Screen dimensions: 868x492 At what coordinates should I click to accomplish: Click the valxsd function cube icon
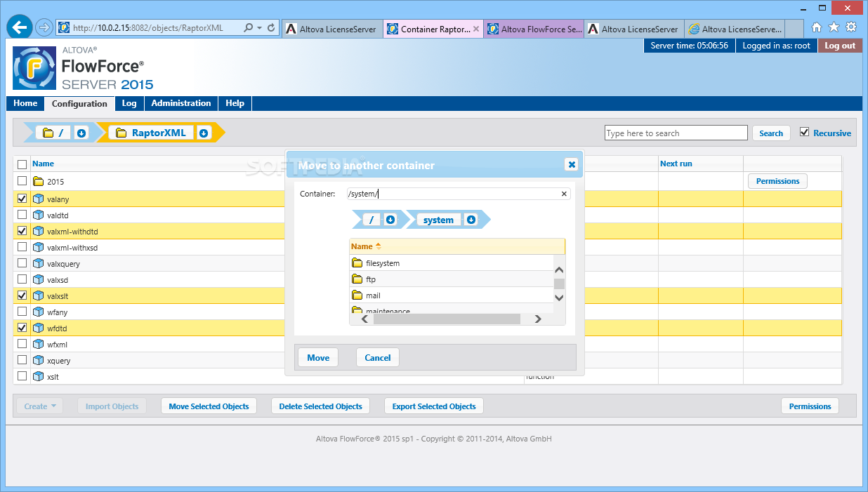(39, 279)
